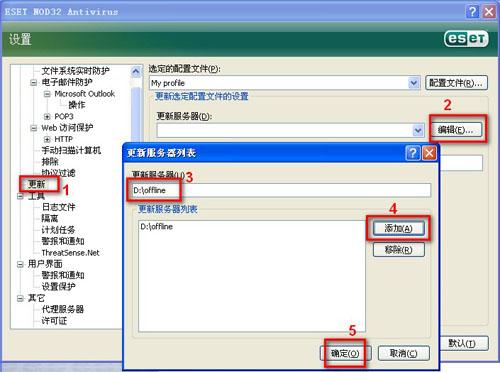Screen dimensions: 500x372
Task: Select 许可证 in the tree
Action: click(x=54, y=321)
